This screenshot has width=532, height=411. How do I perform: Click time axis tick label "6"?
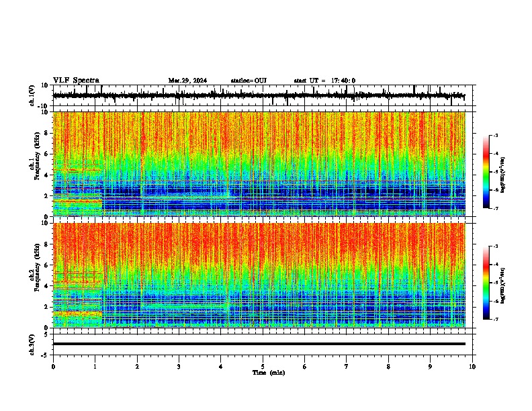pos(305,367)
